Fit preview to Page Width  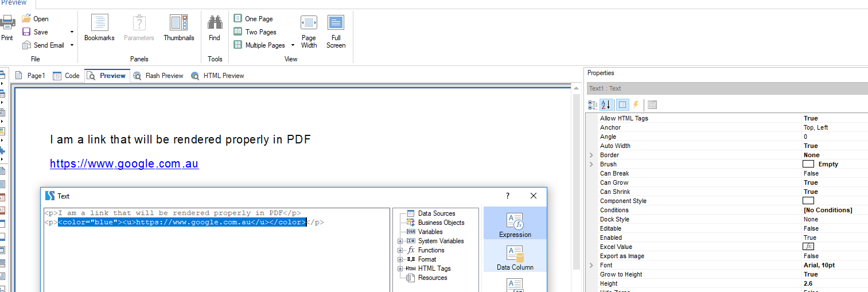click(309, 32)
